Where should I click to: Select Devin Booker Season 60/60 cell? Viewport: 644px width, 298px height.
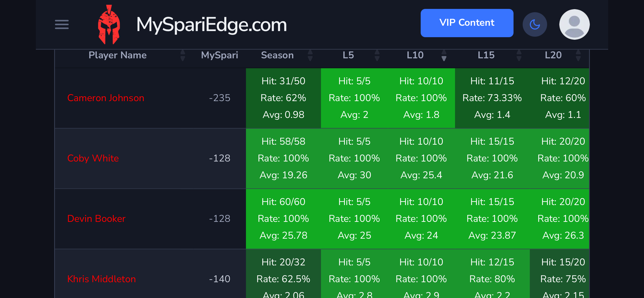(x=283, y=219)
